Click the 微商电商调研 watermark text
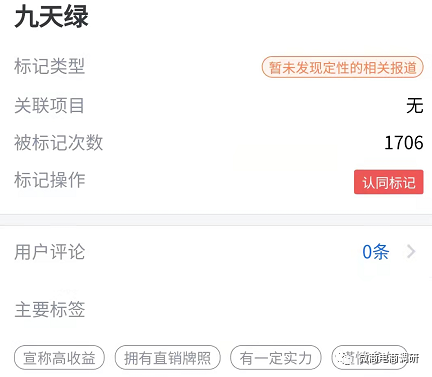432x377 pixels. click(x=387, y=358)
